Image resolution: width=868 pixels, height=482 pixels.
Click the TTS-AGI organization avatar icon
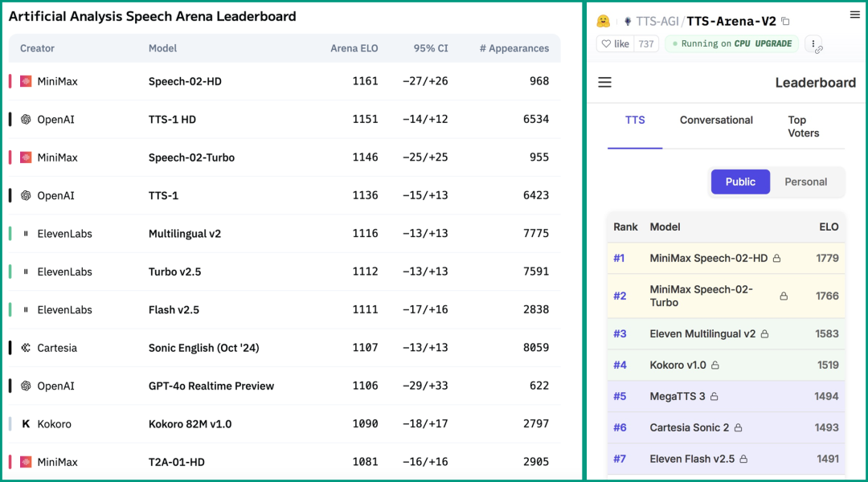click(627, 21)
